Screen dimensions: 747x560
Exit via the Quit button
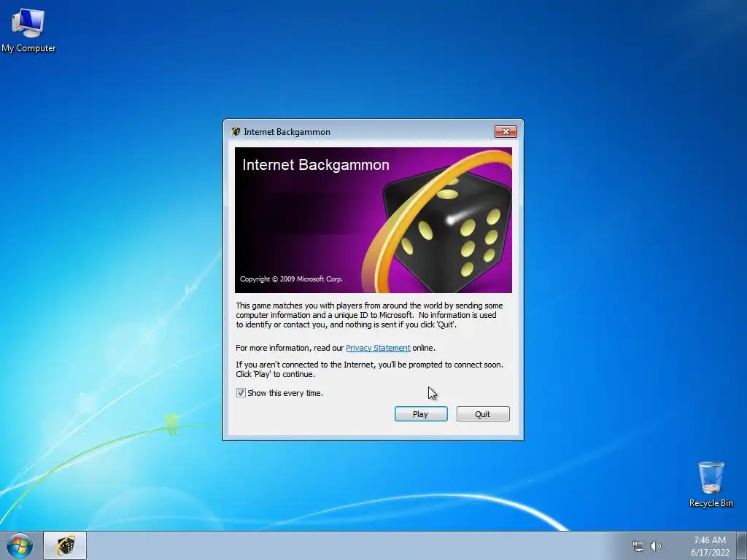[483, 414]
